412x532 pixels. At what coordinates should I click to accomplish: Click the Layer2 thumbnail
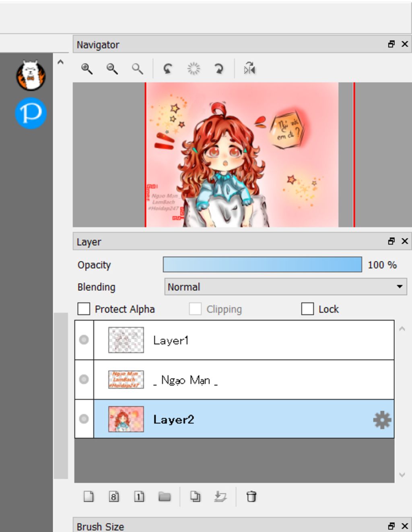[126, 419]
